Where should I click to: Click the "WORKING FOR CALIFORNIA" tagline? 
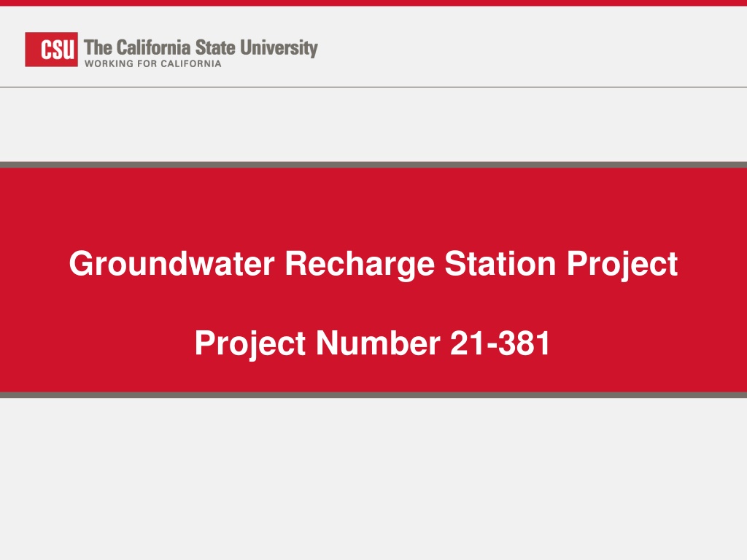[x=153, y=64]
